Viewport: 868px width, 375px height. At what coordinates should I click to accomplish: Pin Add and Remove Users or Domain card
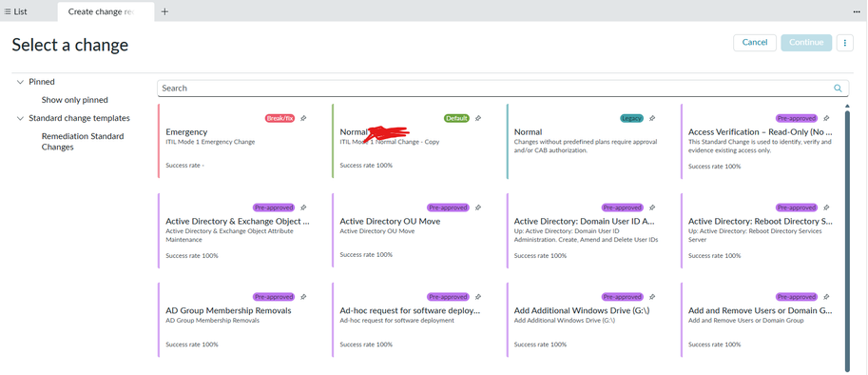(826, 297)
